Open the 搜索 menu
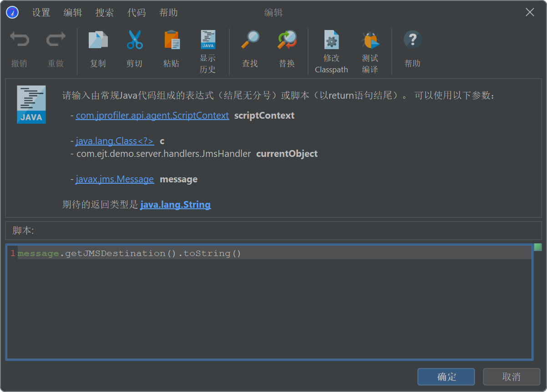This screenshot has height=392, width=547. (x=105, y=13)
